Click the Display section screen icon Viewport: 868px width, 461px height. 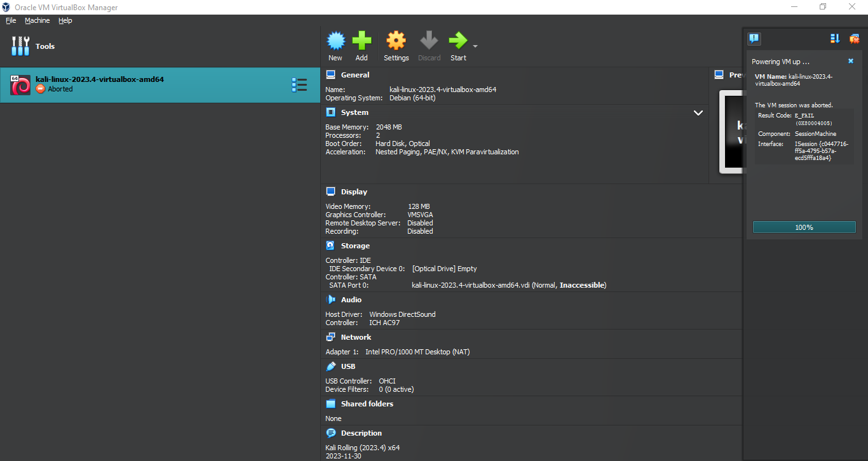tap(330, 192)
